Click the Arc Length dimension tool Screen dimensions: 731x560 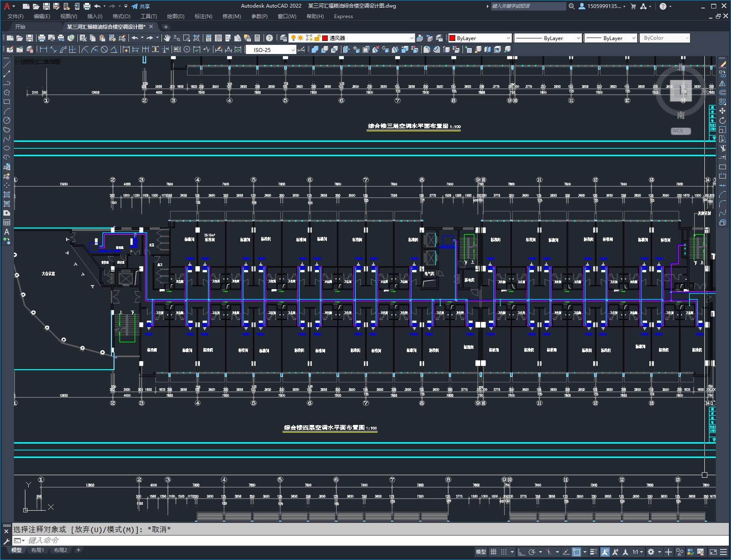tap(63, 49)
